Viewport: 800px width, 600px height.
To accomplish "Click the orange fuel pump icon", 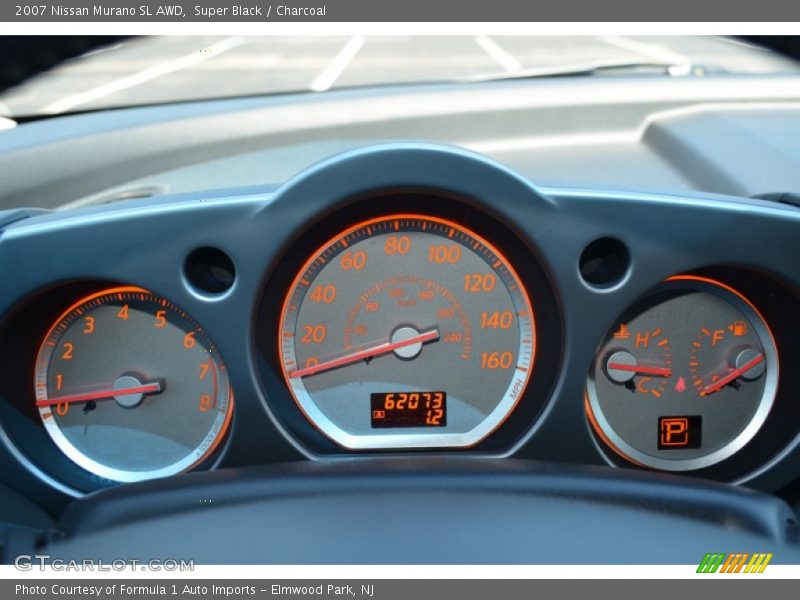I will tap(738, 329).
